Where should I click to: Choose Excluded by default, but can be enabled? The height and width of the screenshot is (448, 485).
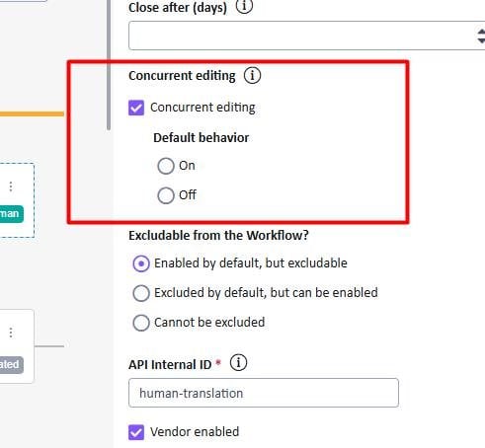(141, 293)
